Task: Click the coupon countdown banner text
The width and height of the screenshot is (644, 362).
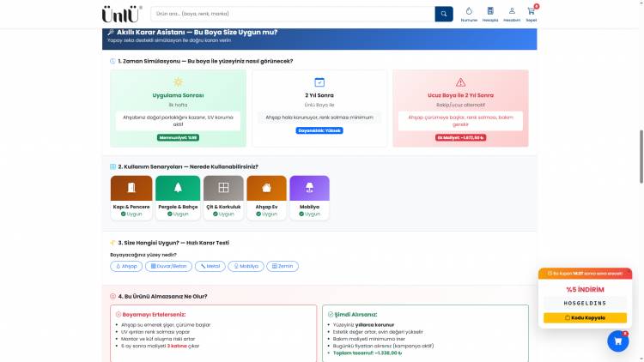Action: pyautogui.click(x=585, y=274)
